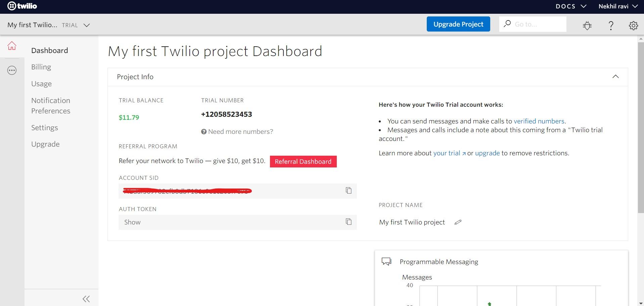The width and height of the screenshot is (644, 306).
Task: Click the Upgrade Project button
Action: (458, 24)
